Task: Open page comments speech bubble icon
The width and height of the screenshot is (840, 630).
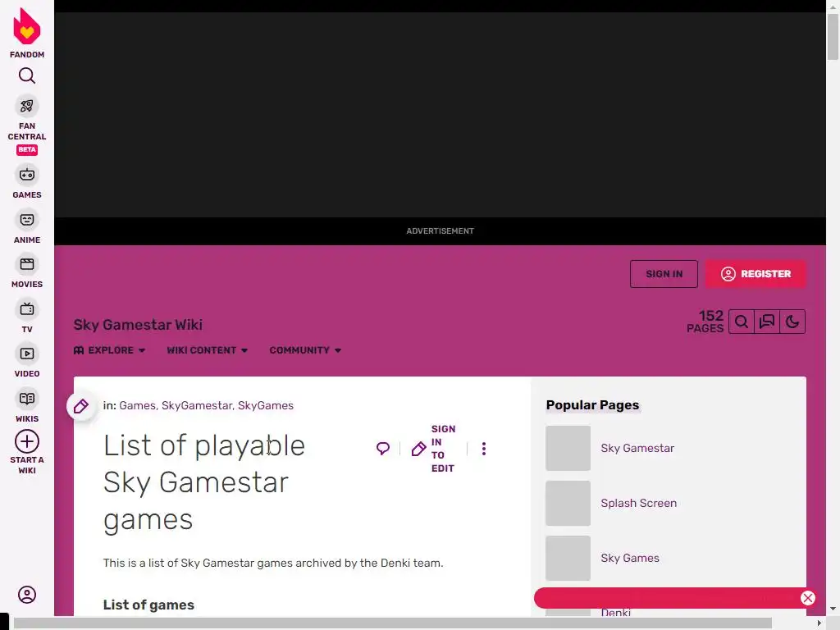Action: pyautogui.click(x=383, y=449)
